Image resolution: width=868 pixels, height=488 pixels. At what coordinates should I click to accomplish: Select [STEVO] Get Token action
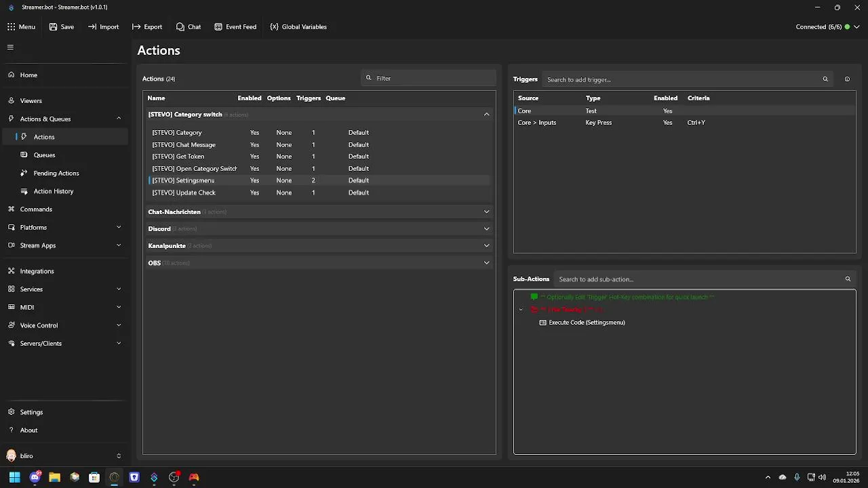(318, 157)
